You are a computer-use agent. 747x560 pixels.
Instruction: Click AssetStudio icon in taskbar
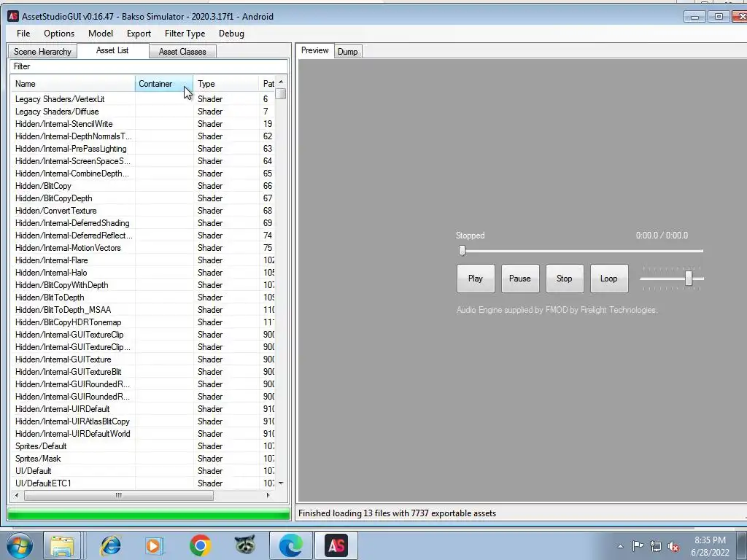tap(336, 545)
